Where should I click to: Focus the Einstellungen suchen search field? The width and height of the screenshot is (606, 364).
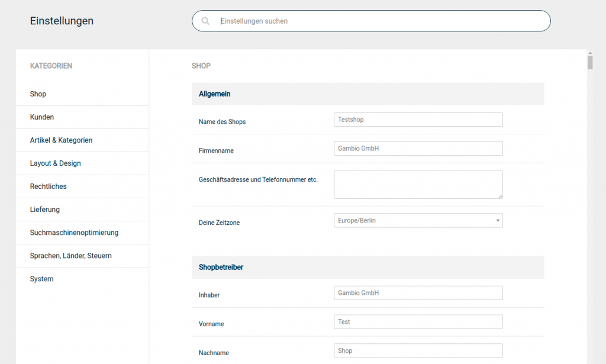coord(379,21)
